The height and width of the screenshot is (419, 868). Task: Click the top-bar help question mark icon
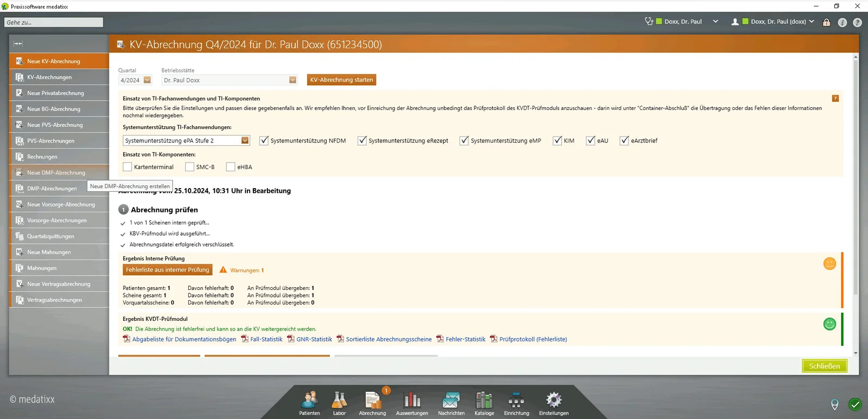click(857, 22)
